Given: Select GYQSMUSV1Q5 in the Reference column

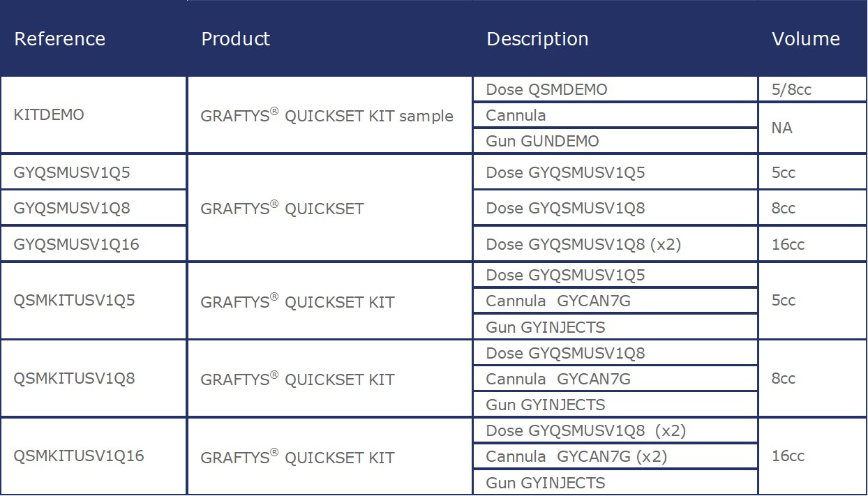Looking at the screenshot, I should click(72, 172).
